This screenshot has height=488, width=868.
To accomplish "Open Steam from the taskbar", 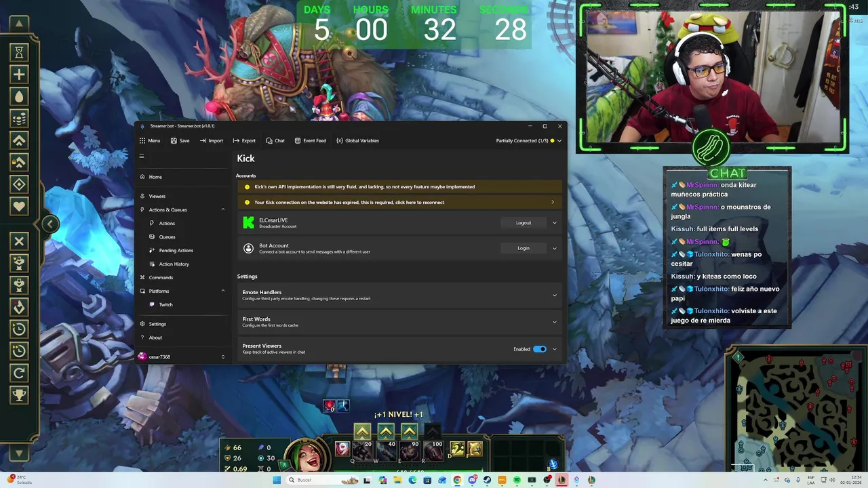I will click(x=487, y=480).
